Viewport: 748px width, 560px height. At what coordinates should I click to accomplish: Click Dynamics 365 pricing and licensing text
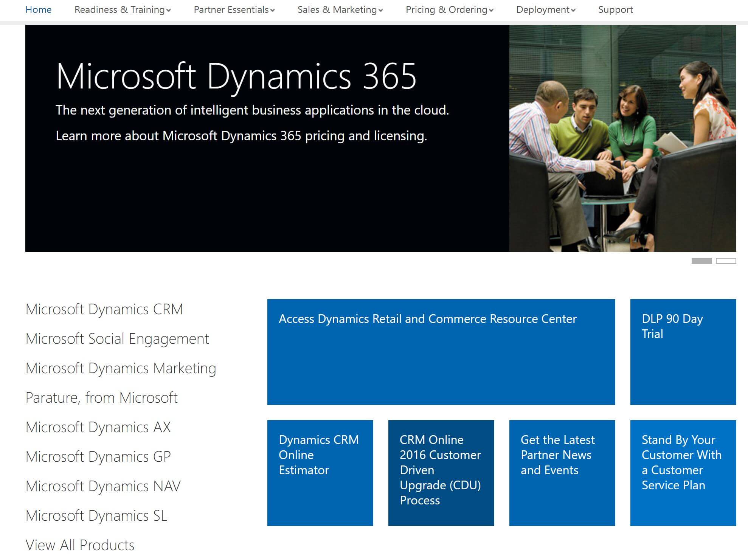pos(241,136)
